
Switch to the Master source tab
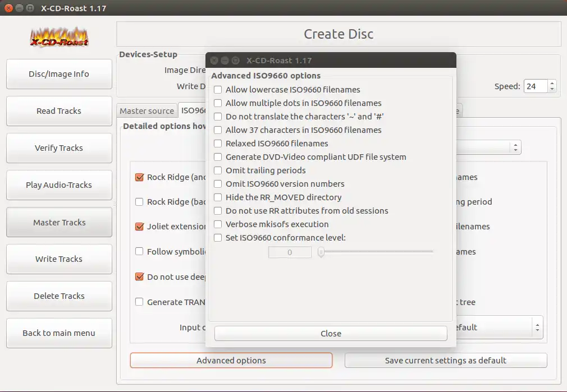click(x=147, y=111)
